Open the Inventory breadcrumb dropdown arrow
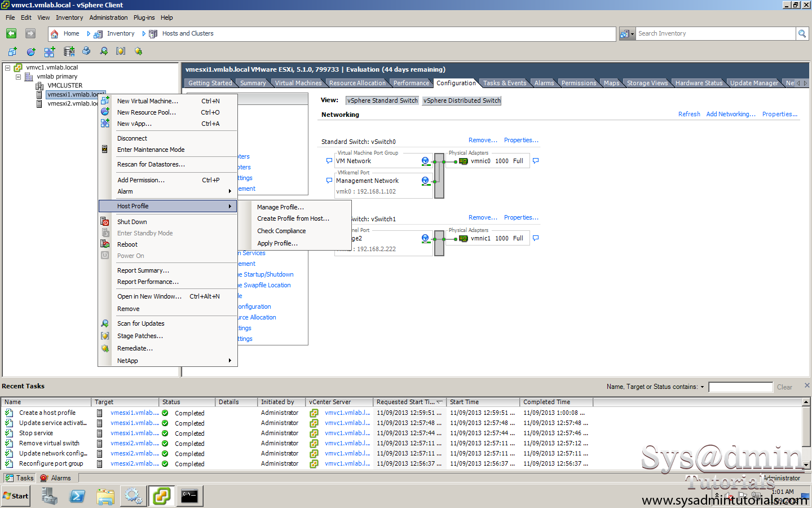The image size is (812, 508). point(143,34)
